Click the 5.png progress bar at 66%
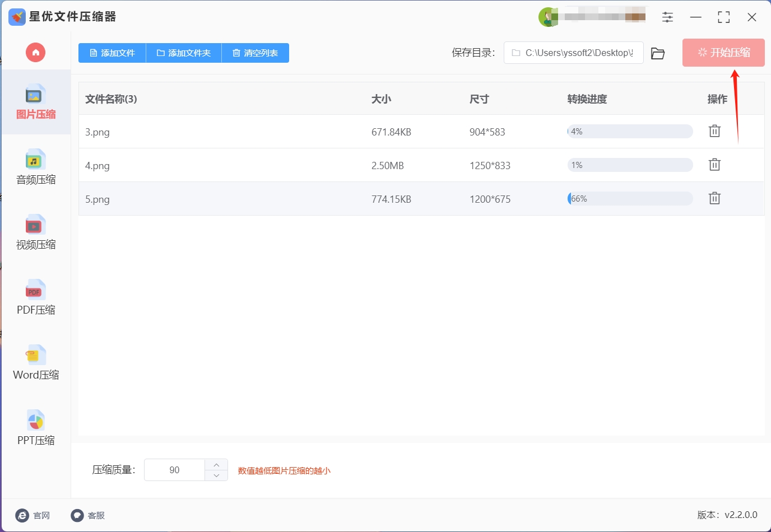 [x=630, y=199]
